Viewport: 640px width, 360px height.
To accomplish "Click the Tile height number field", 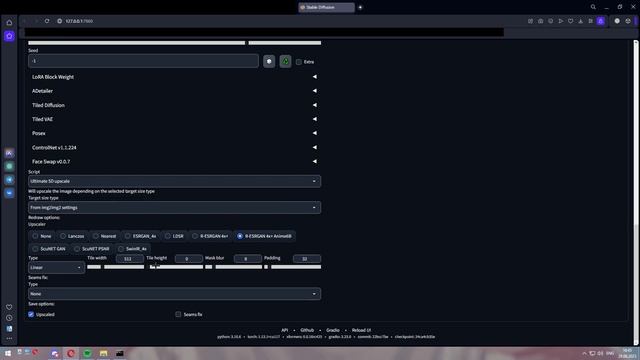I will [189, 259].
